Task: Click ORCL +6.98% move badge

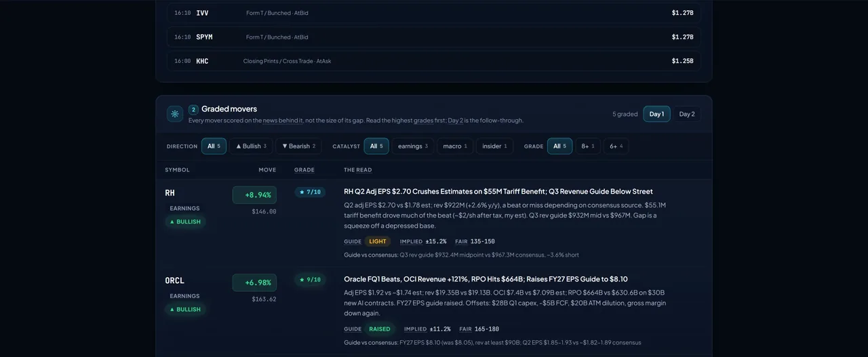Action: tap(254, 282)
